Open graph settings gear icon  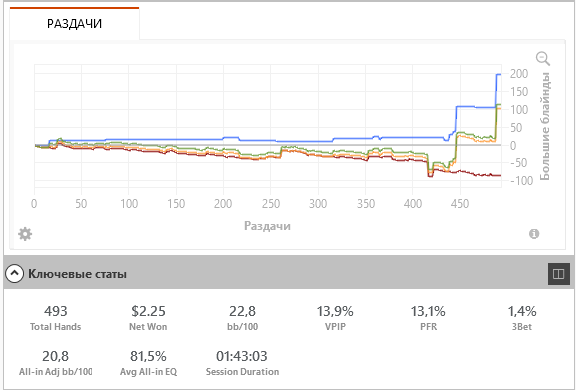coord(25,234)
